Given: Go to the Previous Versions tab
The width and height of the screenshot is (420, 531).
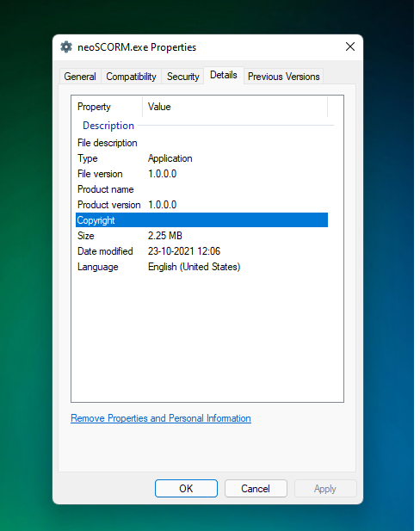Looking at the screenshot, I should point(283,77).
